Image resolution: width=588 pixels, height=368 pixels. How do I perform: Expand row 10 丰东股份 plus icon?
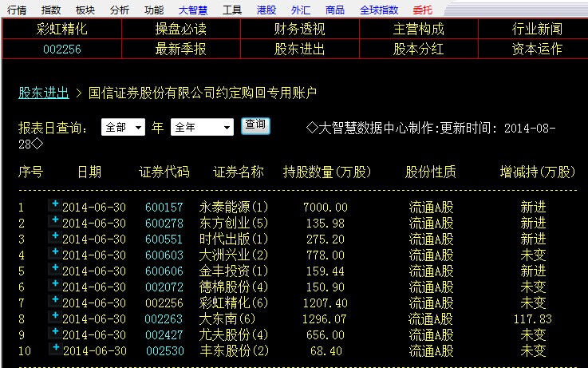coord(56,347)
